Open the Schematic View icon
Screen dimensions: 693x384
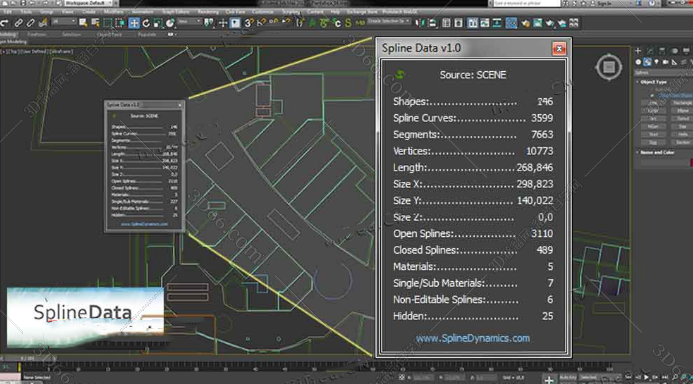click(x=497, y=23)
